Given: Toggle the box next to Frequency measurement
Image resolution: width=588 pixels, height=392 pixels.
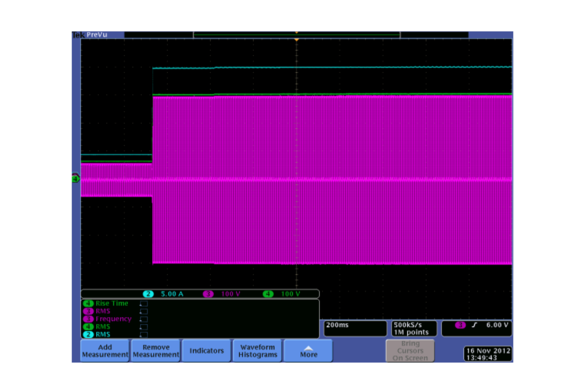Looking at the screenshot, I should point(144,319).
